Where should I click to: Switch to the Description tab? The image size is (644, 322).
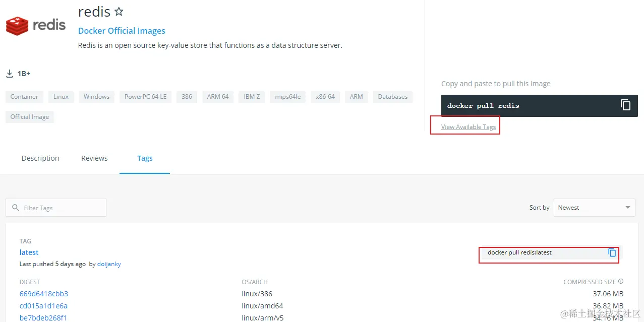(40, 158)
